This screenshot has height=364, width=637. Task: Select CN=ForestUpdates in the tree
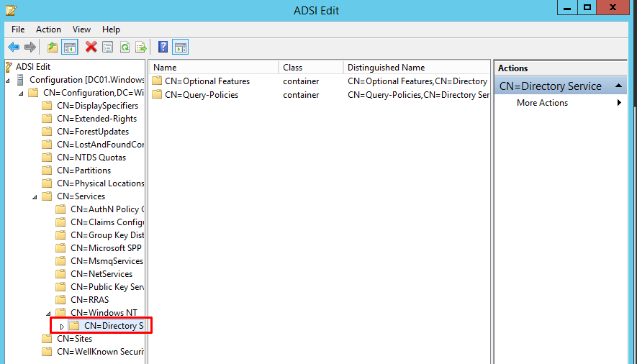[x=93, y=132]
